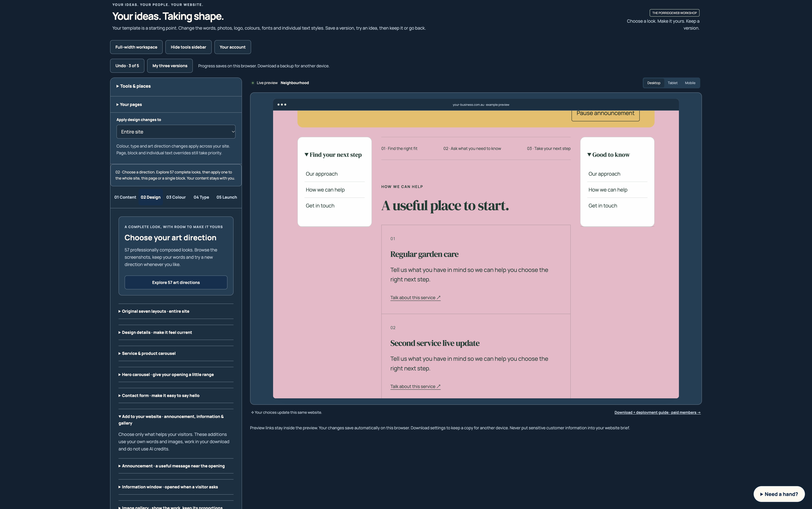Click the Neighbourhood template name
The width and height of the screenshot is (812, 509).
(295, 83)
